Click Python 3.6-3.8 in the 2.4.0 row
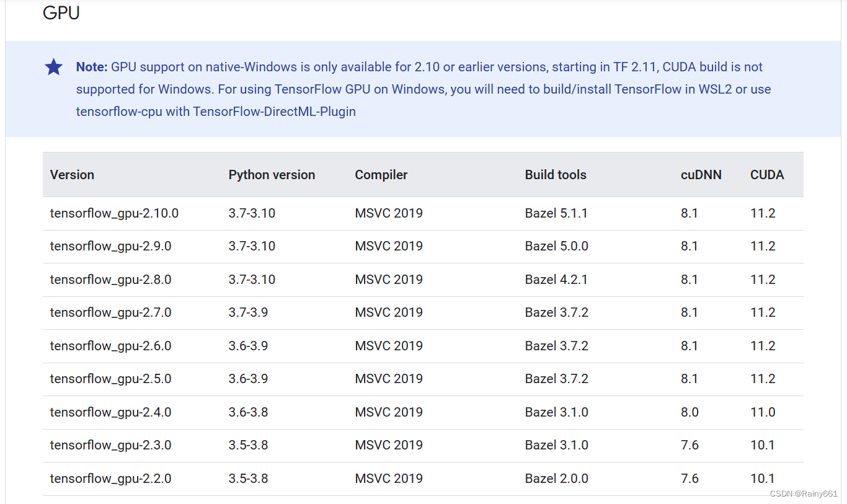 click(248, 412)
